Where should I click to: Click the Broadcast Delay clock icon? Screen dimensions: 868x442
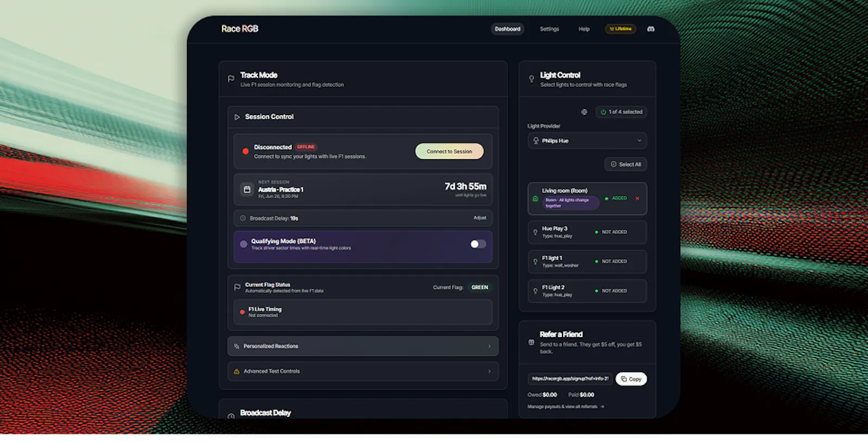click(x=243, y=218)
